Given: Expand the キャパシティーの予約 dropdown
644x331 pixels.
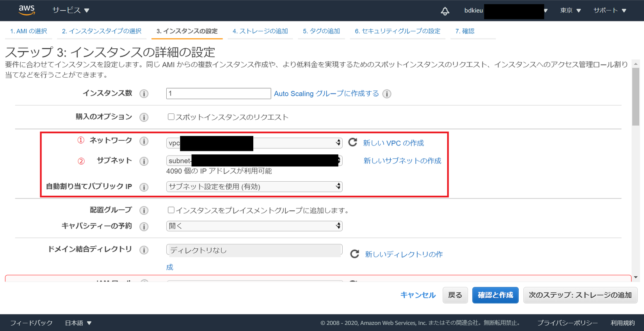Looking at the screenshot, I should click(254, 226).
